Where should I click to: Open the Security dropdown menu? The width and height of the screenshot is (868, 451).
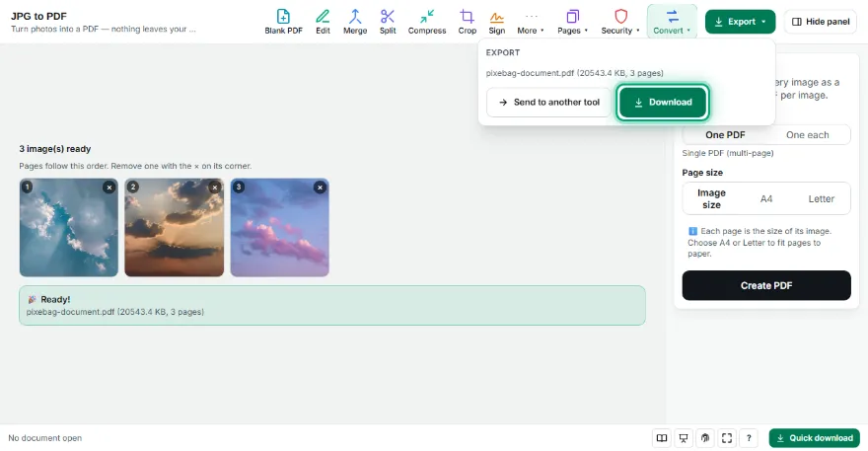pyautogui.click(x=620, y=22)
